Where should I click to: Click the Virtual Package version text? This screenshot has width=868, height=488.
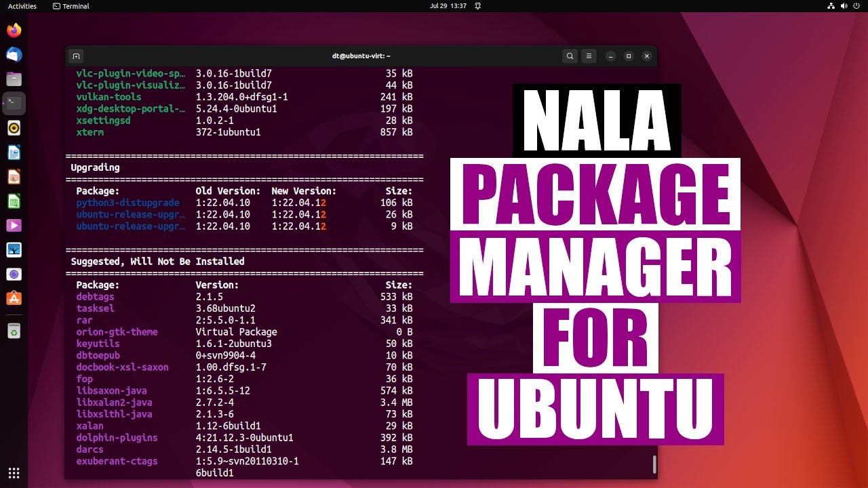click(236, 332)
